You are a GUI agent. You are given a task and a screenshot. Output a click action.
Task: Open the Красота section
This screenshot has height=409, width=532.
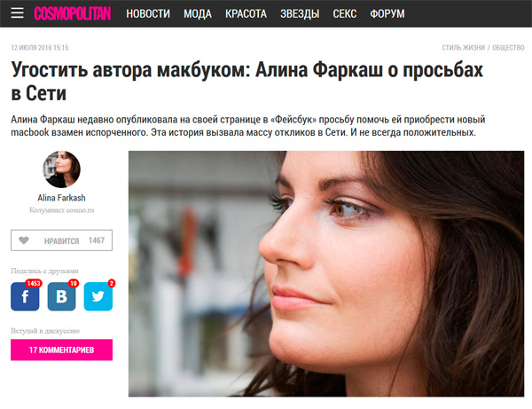[x=246, y=13]
